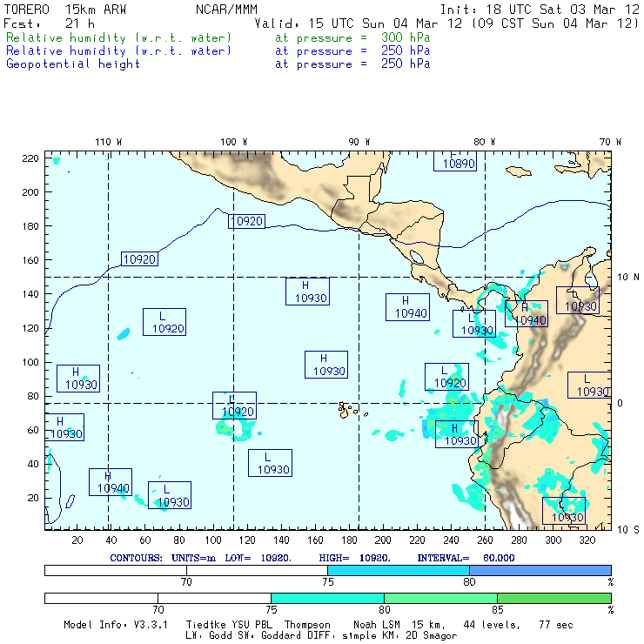The image size is (644, 644).
Task: Click the '100 W' longitude label
Action: (234, 142)
